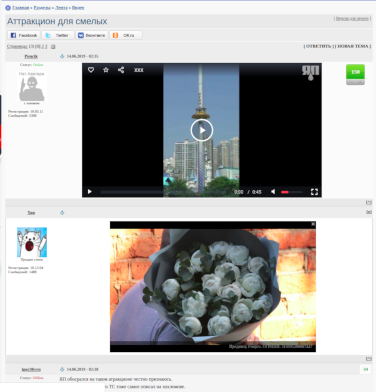The height and width of the screenshot is (392, 376).
Task: Click the red Offline status of the third poster
Action: click(x=38, y=378)
